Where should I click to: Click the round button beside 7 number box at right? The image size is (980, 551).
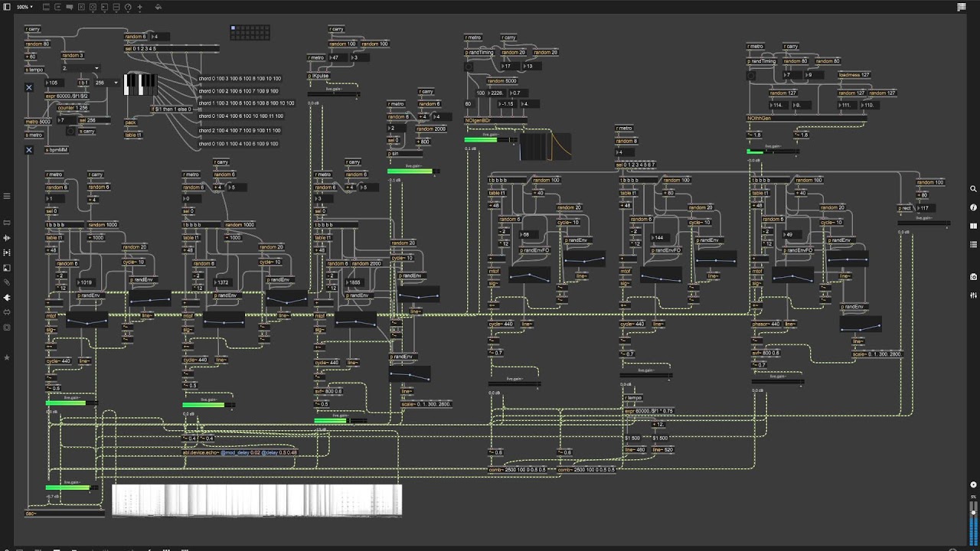tap(751, 76)
